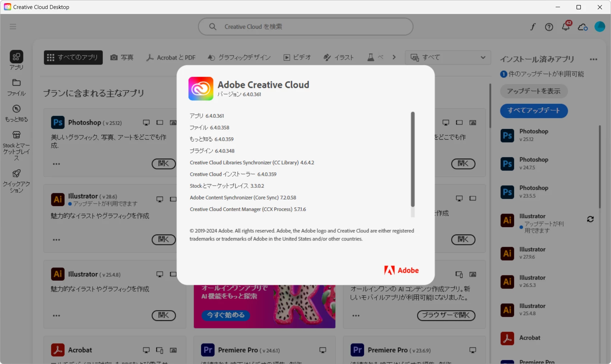Open the hamburger menu icon
Viewport: 611px width, 364px height.
pos(13,27)
